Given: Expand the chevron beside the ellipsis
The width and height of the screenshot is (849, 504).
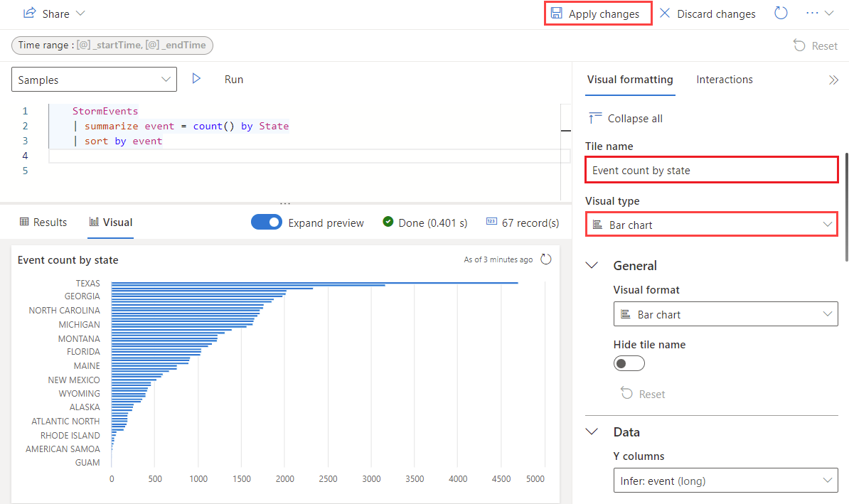Looking at the screenshot, I should point(829,13).
